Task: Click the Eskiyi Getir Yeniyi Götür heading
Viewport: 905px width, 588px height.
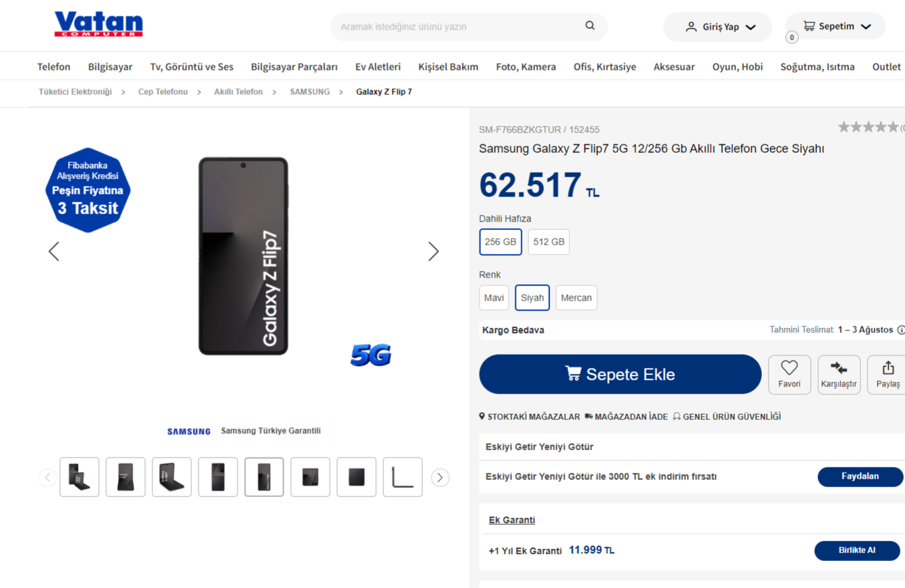Action: point(540,447)
